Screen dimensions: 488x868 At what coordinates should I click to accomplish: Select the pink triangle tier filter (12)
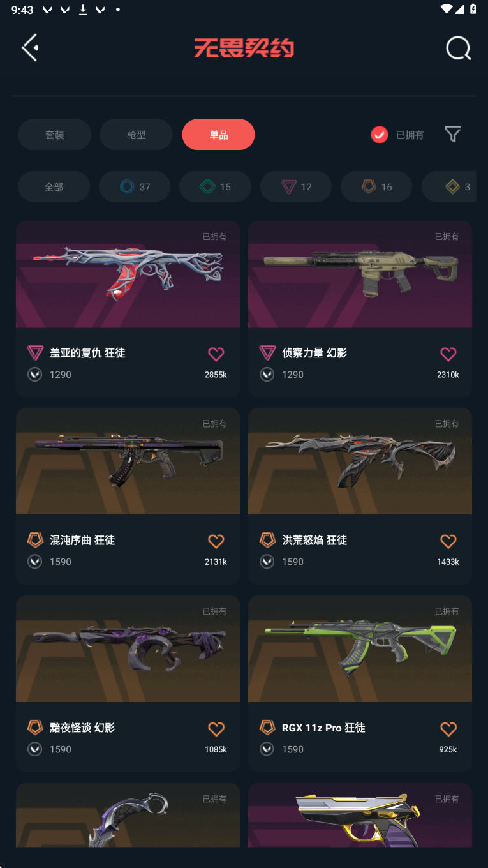point(296,187)
